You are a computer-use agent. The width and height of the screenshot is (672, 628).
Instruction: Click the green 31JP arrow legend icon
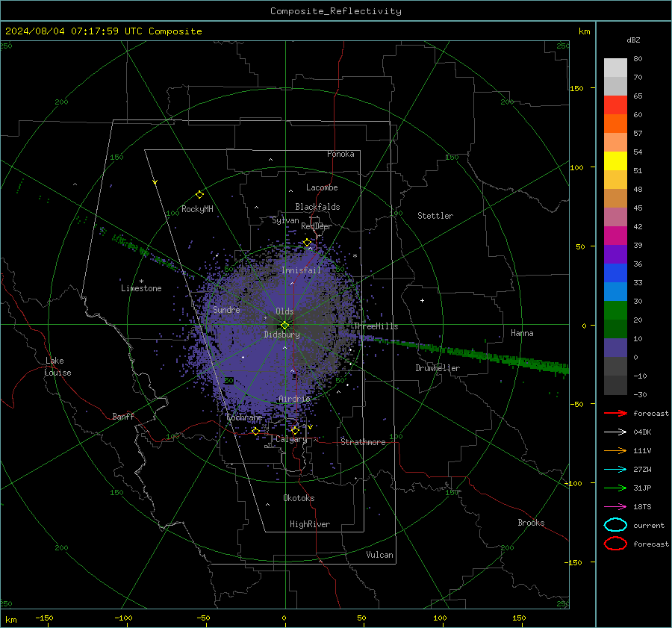615,488
